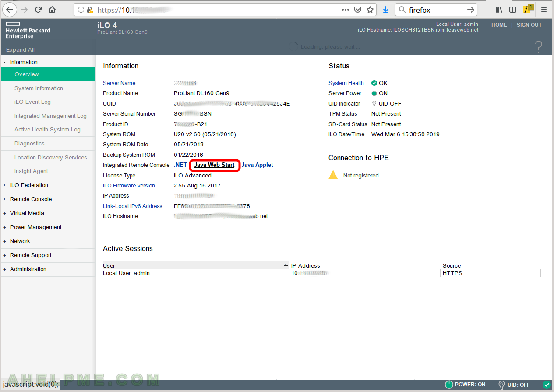Click the Hewlett Packard Enterprise logo
The width and height of the screenshot is (554, 392).
(x=28, y=30)
